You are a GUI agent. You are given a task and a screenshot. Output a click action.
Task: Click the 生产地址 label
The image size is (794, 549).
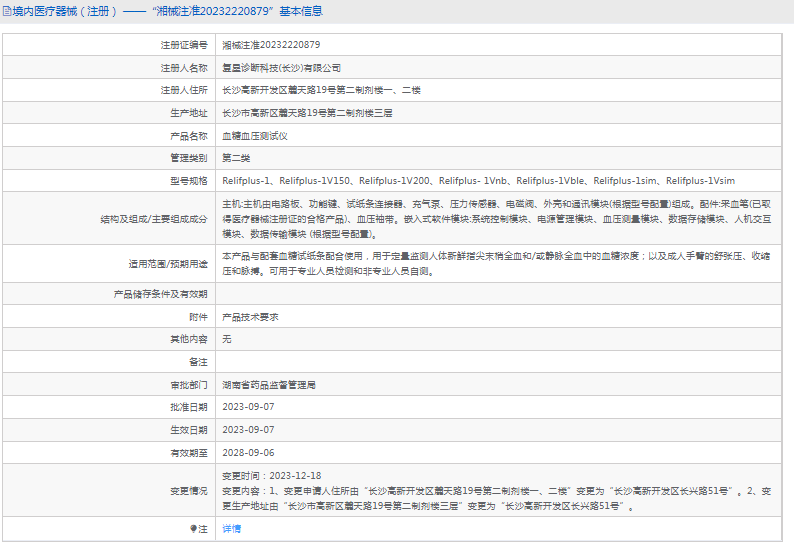[189, 113]
